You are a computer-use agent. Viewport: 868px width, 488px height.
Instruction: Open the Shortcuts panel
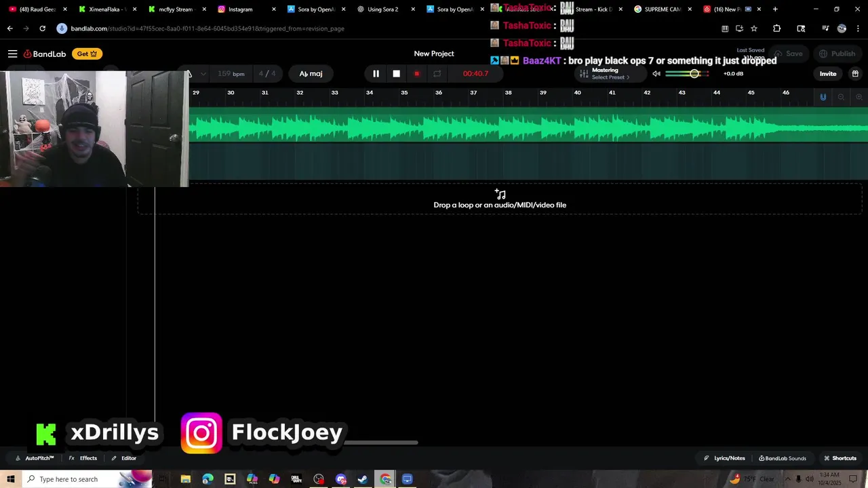pyautogui.click(x=840, y=458)
